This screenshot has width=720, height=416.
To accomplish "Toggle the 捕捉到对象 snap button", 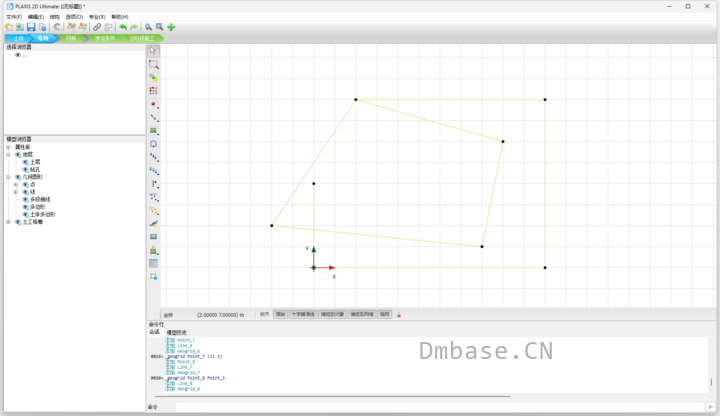I will pyautogui.click(x=332, y=315).
